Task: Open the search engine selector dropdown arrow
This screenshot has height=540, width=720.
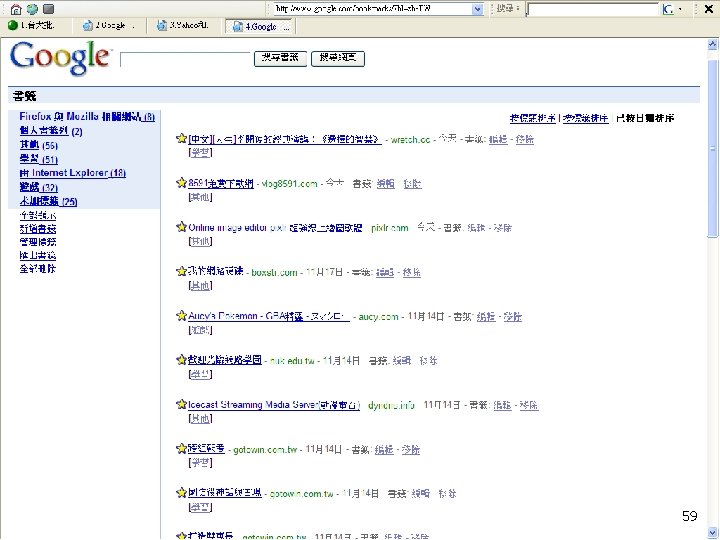Action: point(680,9)
